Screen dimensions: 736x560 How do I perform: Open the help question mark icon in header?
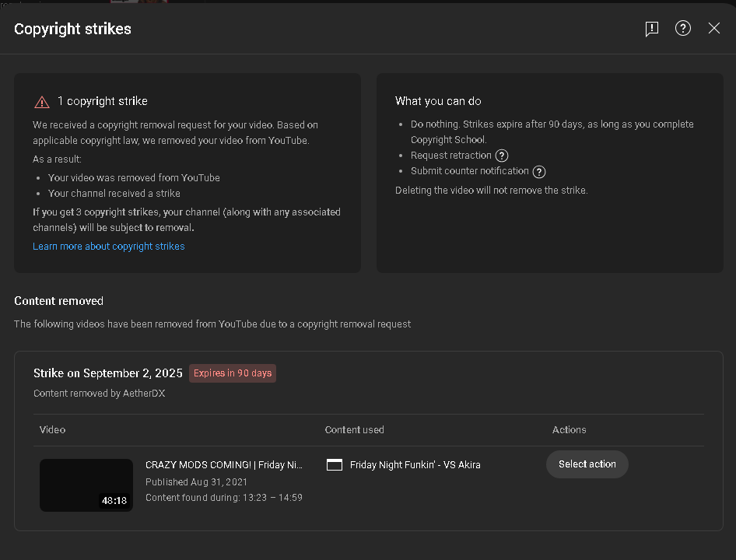[x=682, y=28]
